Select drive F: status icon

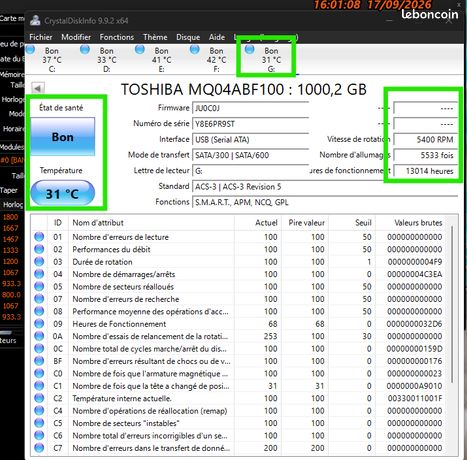coord(195,50)
